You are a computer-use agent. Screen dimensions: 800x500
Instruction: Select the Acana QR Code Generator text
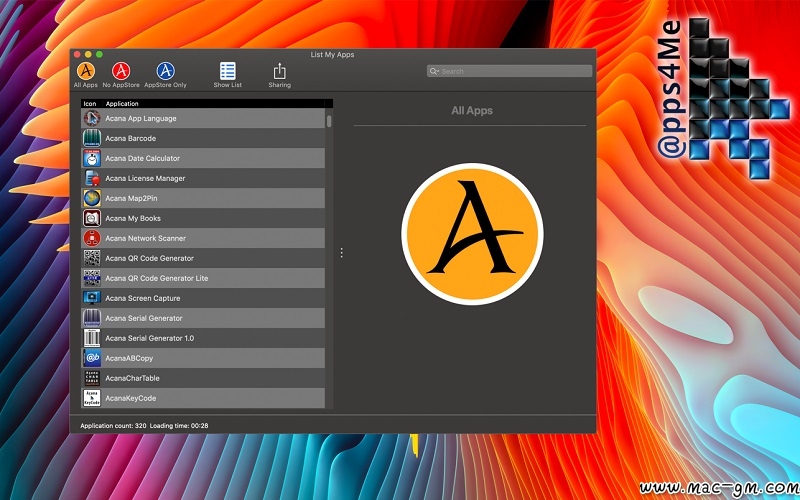tap(149, 258)
